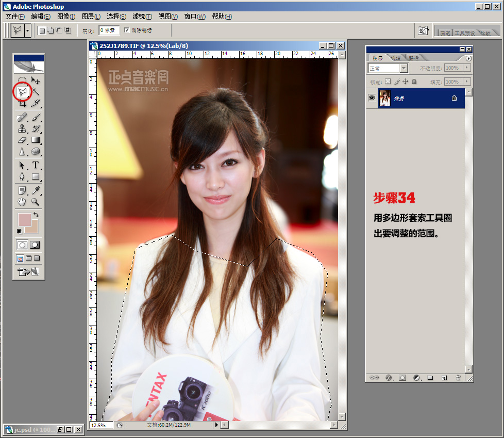Choose the Clone Stamp tool
504x438 pixels.
click(22, 128)
